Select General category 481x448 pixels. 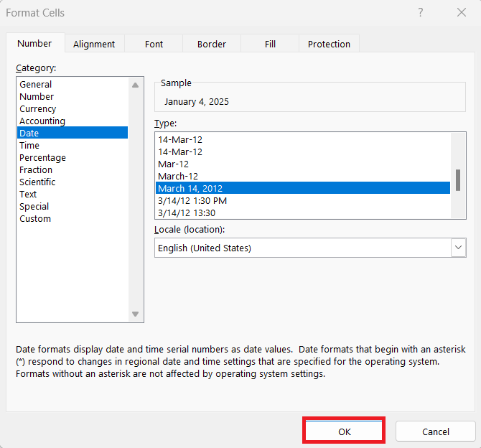73,84
